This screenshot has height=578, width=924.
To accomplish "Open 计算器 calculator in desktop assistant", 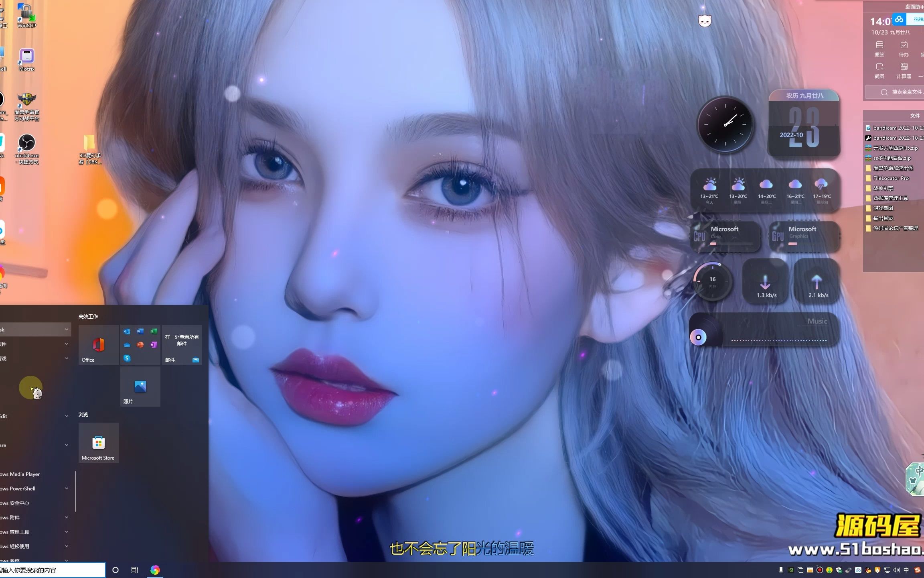I will pos(904,71).
